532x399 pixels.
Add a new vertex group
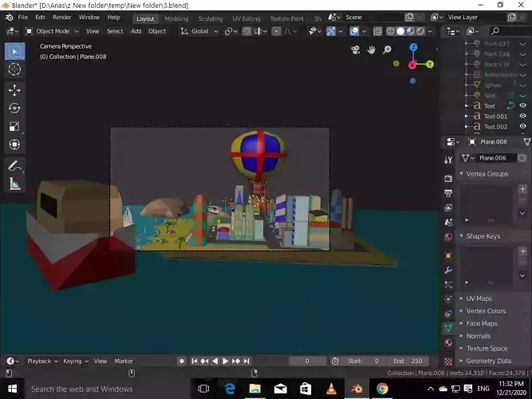(x=523, y=189)
